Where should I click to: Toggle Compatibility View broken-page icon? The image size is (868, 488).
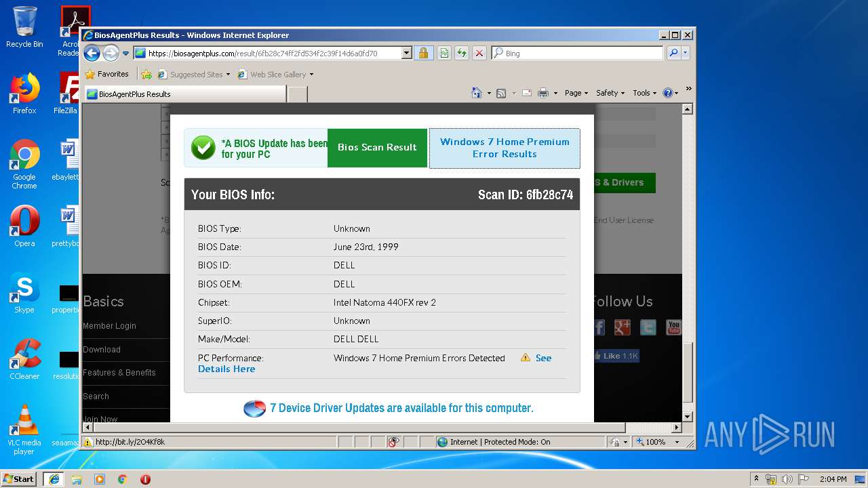tap(444, 53)
